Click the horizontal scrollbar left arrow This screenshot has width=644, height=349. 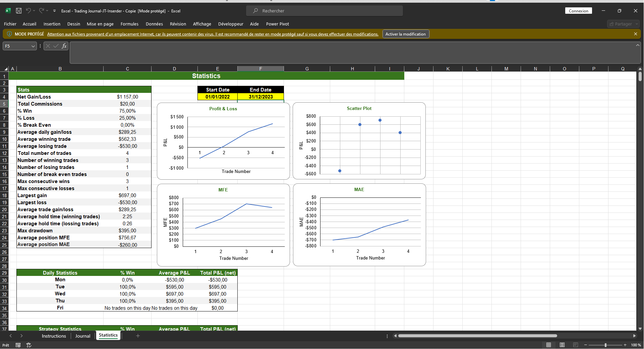(395, 336)
